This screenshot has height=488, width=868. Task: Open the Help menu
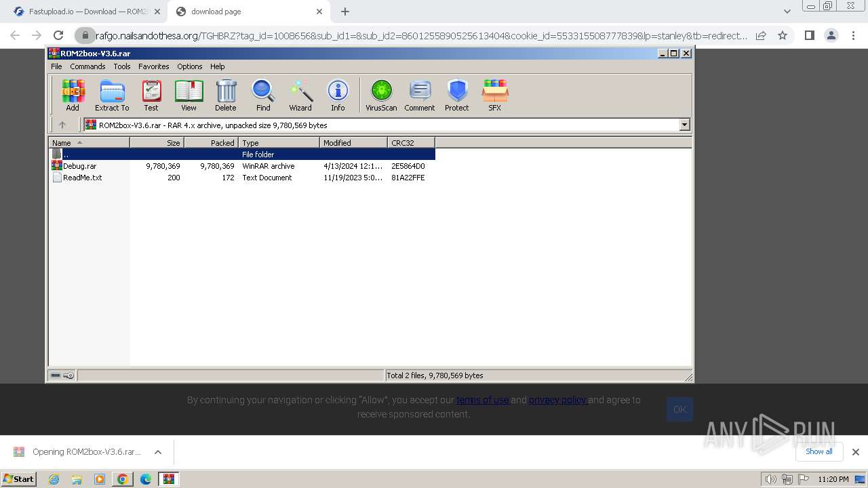(x=218, y=66)
